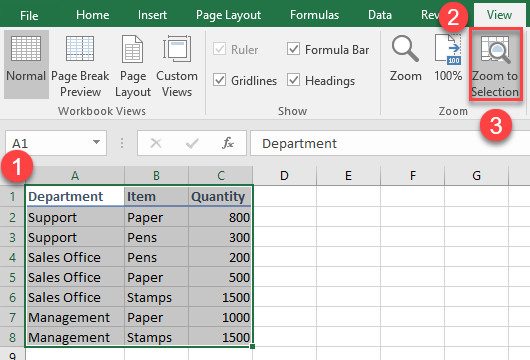The height and width of the screenshot is (360, 530).
Task: Expand the Name Box dropdown arrow
Action: tap(96, 142)
